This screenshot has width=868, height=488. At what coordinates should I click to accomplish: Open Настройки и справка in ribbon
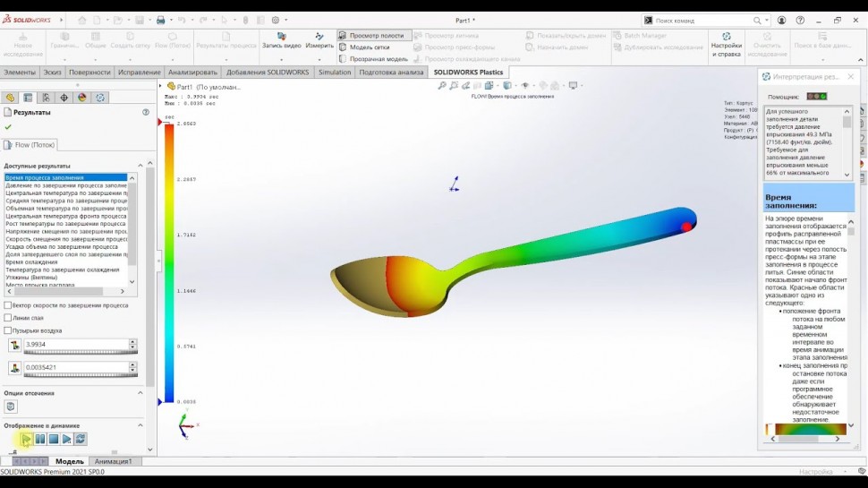pyautogui.click(x=726, y=45)
